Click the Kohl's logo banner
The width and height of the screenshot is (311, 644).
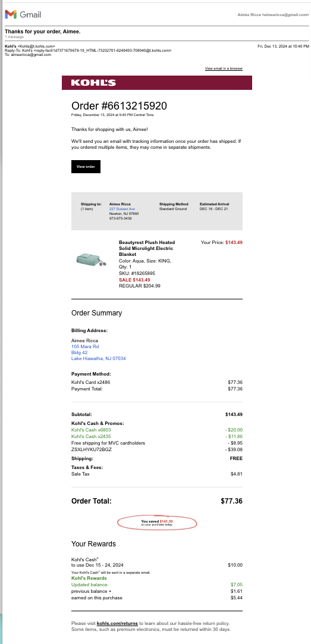pyautogui.click(x=157, y=83)
